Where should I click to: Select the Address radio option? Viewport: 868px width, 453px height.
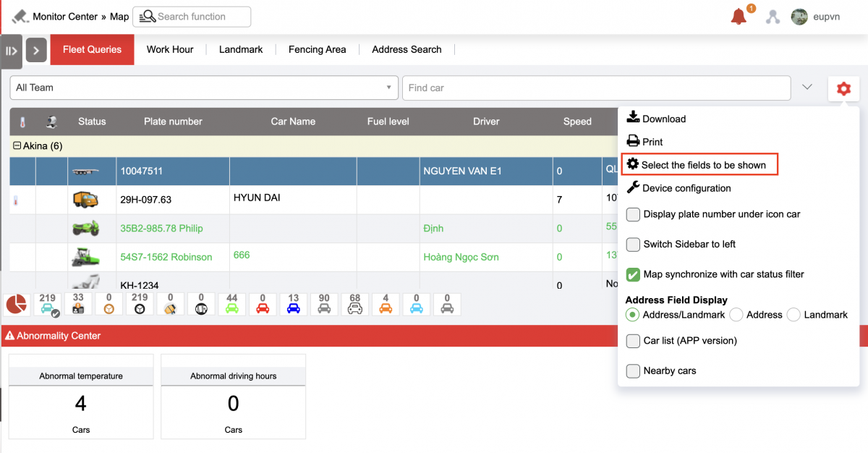736,315
